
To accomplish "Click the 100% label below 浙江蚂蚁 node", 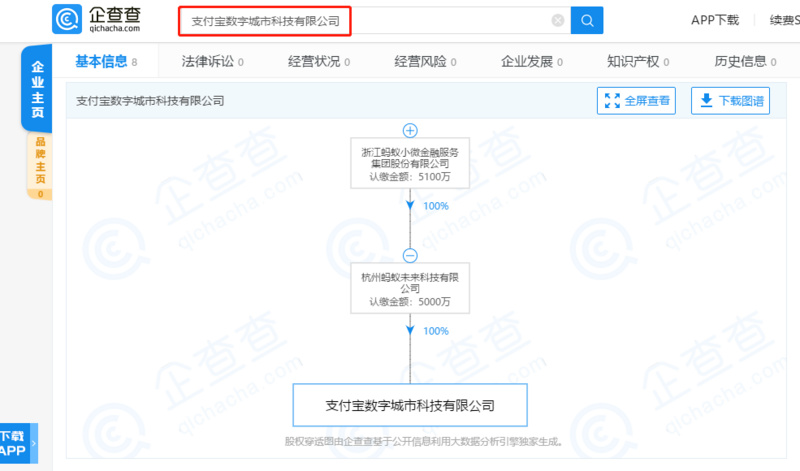I will 436,206.
